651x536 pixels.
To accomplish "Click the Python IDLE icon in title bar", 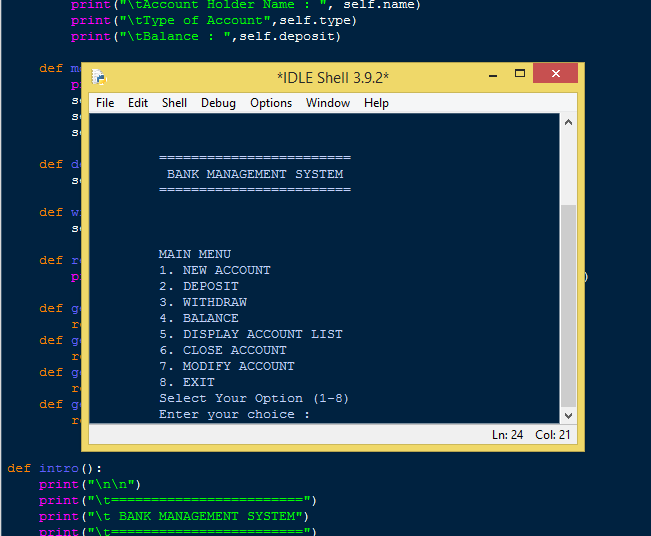I will [x=99, y=77].
